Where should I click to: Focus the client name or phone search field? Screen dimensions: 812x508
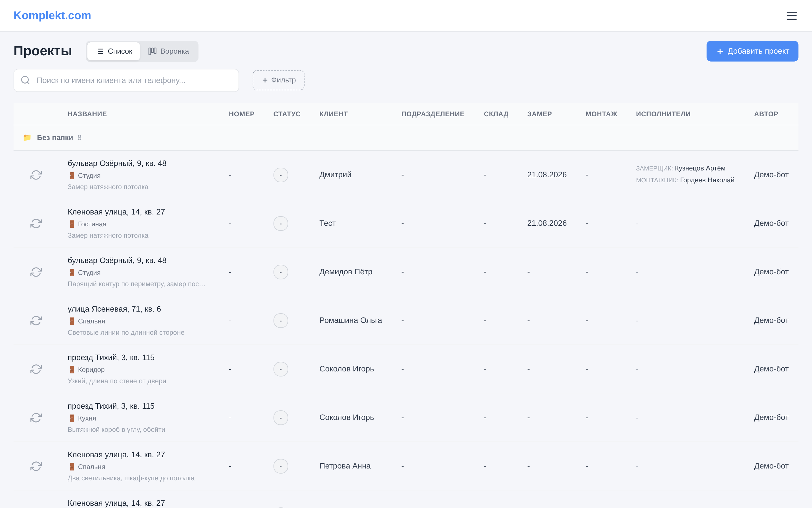126,80
